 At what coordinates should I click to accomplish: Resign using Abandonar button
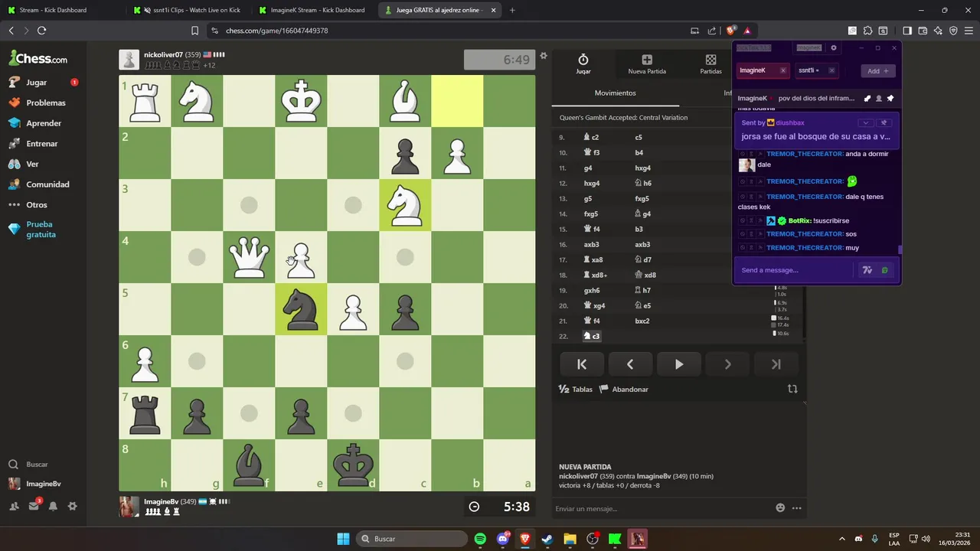pos(624,389)
